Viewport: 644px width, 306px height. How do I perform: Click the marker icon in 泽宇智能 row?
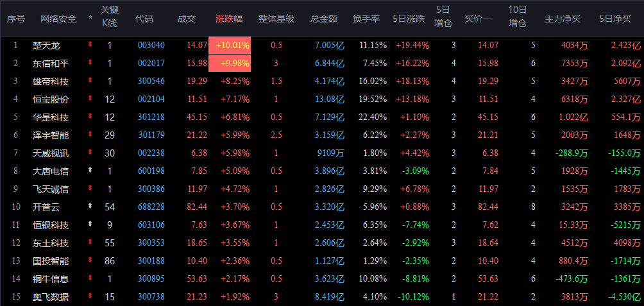tap(90, 135)
